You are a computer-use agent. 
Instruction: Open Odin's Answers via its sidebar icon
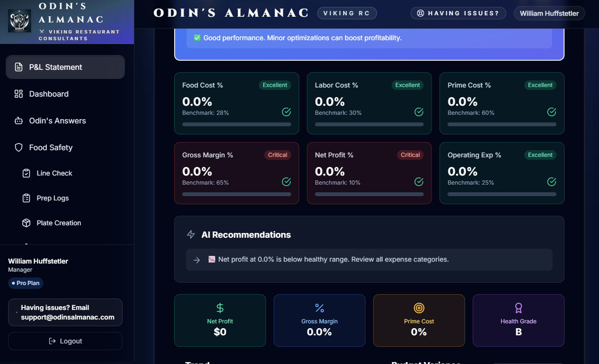click(18, 121)
